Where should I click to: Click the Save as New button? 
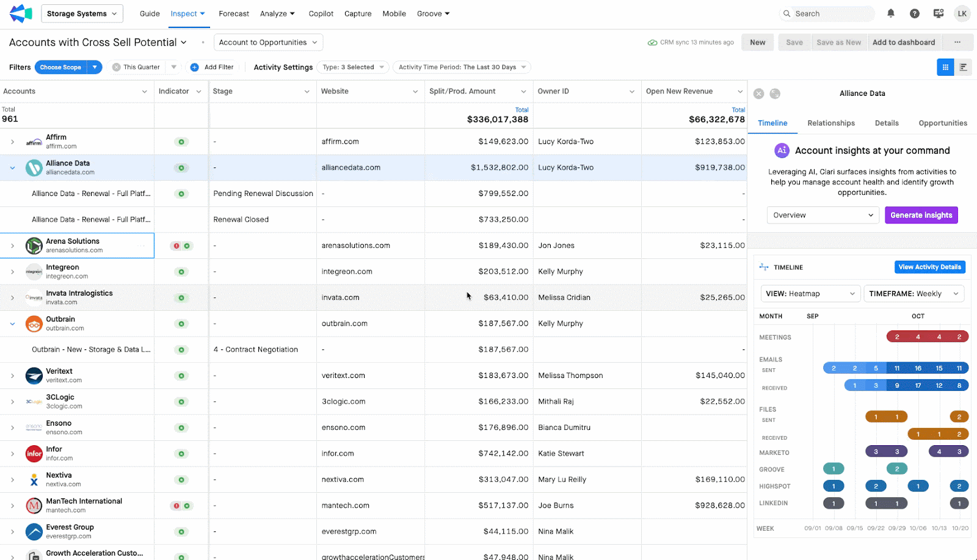(839, 42)
